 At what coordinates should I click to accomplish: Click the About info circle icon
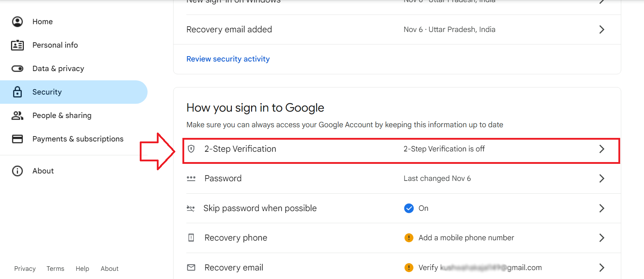pyautogui.click(x=17, y=171)
